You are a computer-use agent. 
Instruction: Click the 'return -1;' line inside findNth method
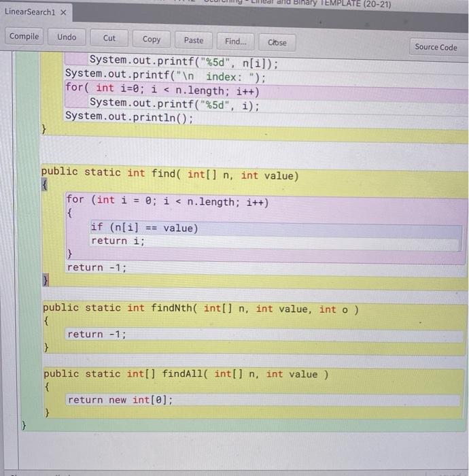pos(97,335)
